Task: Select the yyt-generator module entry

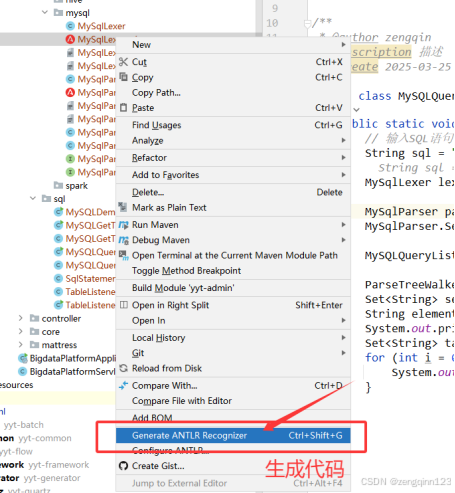Action: pos(52,478)
